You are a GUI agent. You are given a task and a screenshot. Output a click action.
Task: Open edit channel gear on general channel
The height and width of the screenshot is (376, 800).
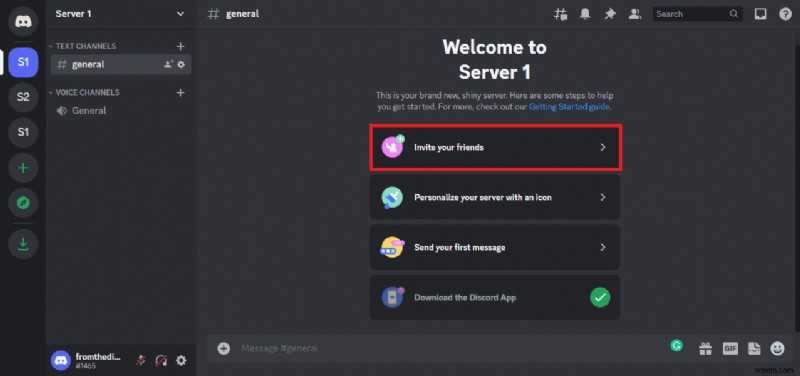tap(181, 64)
